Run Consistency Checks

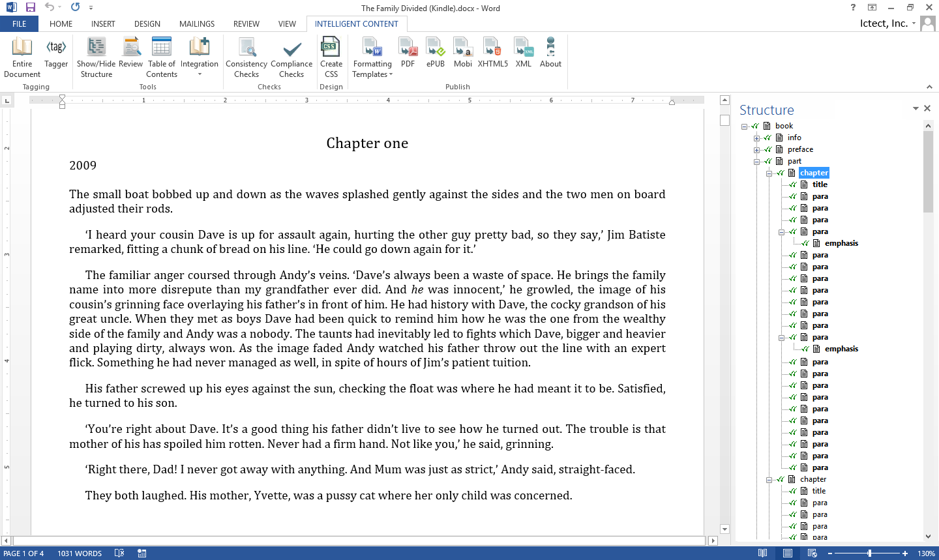[246, 57]
